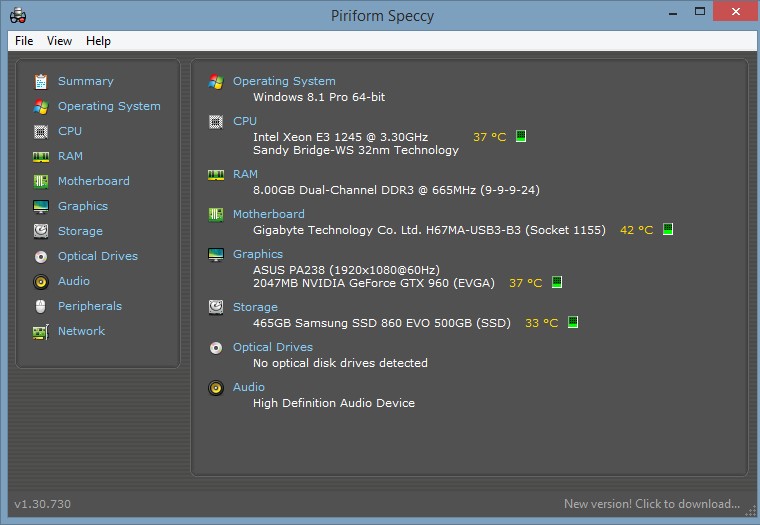Select Audio in the sidebar
Screen dimensions: 760x525
(74, 281)
